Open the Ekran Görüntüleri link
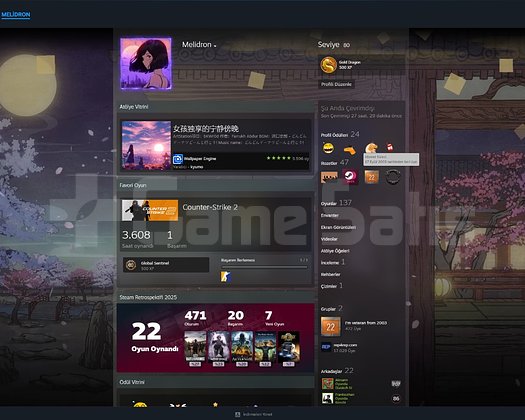 (338, 227)
